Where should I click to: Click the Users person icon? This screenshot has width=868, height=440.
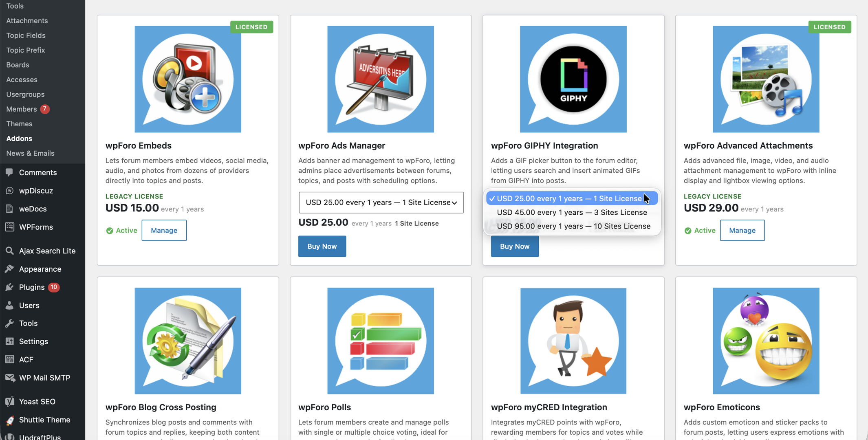coord(9,305)
